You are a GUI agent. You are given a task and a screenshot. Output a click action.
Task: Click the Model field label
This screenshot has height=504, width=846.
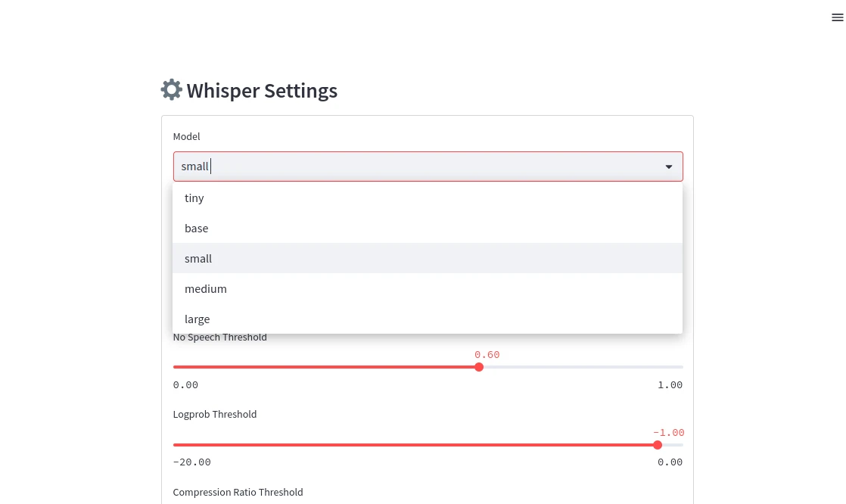point(187,137)
